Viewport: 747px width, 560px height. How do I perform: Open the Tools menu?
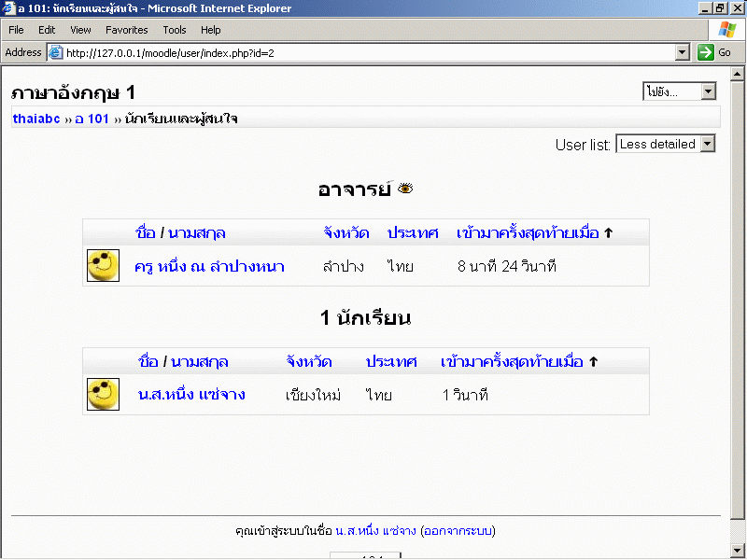175,30
